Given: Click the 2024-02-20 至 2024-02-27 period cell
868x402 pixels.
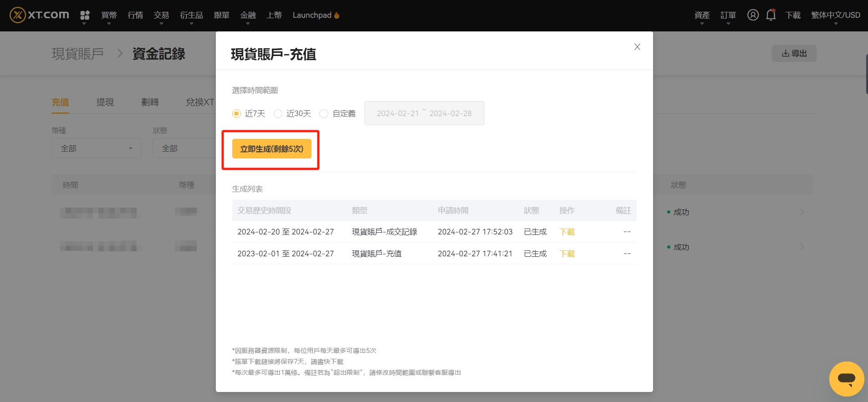Looking at the screenshot, I should pyautogui.click(x=286, y=232).
